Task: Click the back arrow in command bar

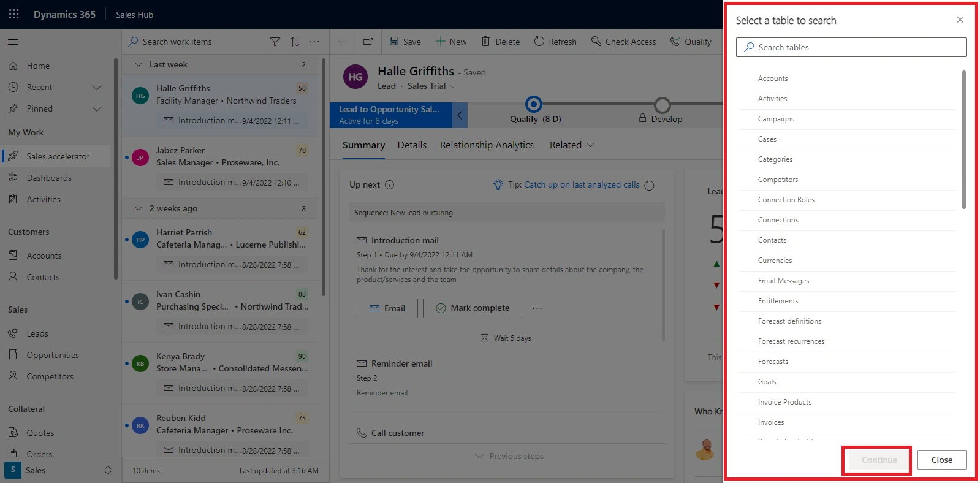Action: (x=342, y=42)
